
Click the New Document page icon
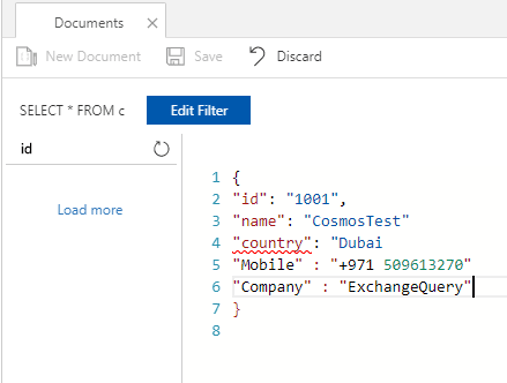(x=26, y=57)
